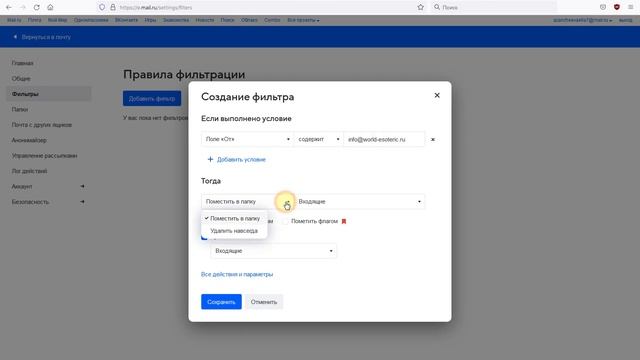Toggle the blue checkbox below the action dropdown
Viewport: 640px width, 360px height.
204,237
